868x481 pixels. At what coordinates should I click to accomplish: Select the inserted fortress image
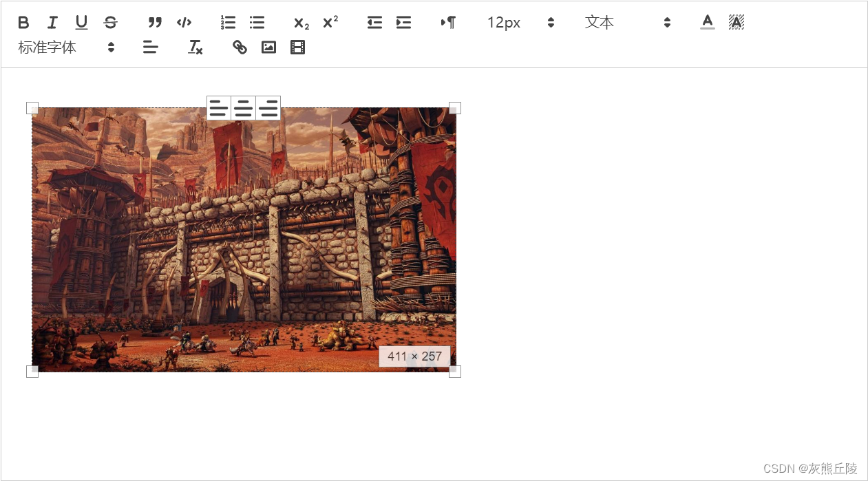tap(244, 239)
